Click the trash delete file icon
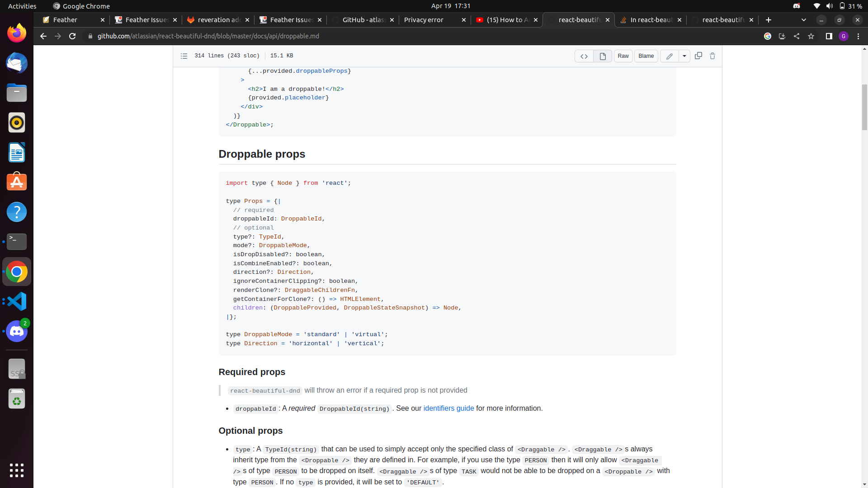Image resolution: width=868 pixels, height=488 pixels. click(x=712, y=56)
